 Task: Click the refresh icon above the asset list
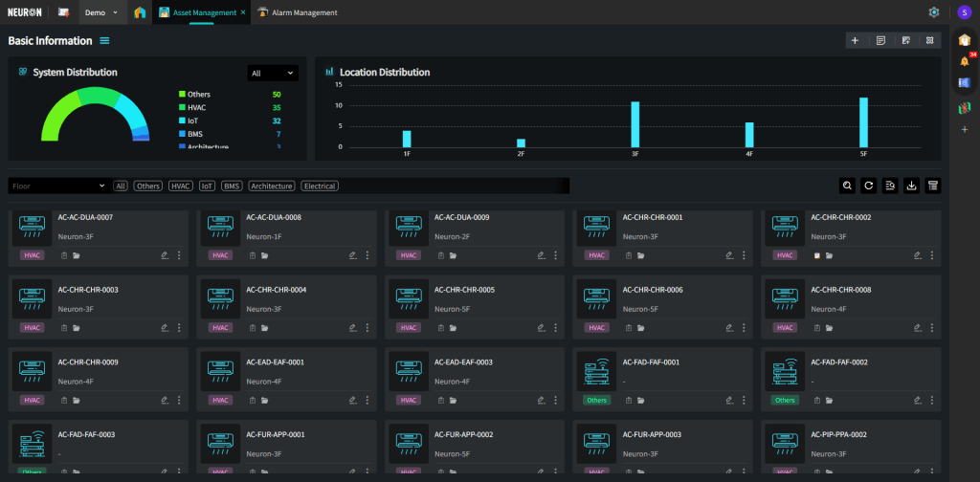(x=869, y=186)
